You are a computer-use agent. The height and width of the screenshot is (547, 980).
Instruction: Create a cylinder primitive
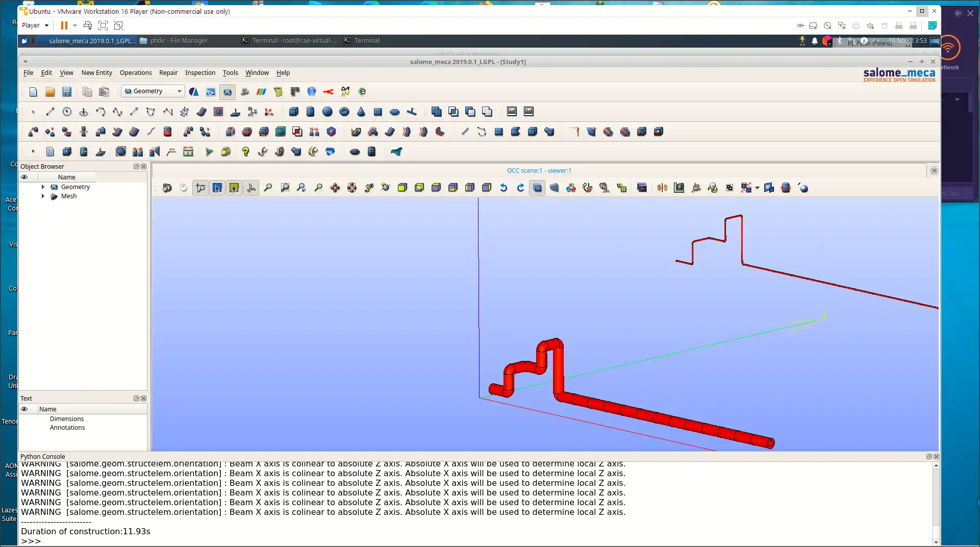(310, 112)
